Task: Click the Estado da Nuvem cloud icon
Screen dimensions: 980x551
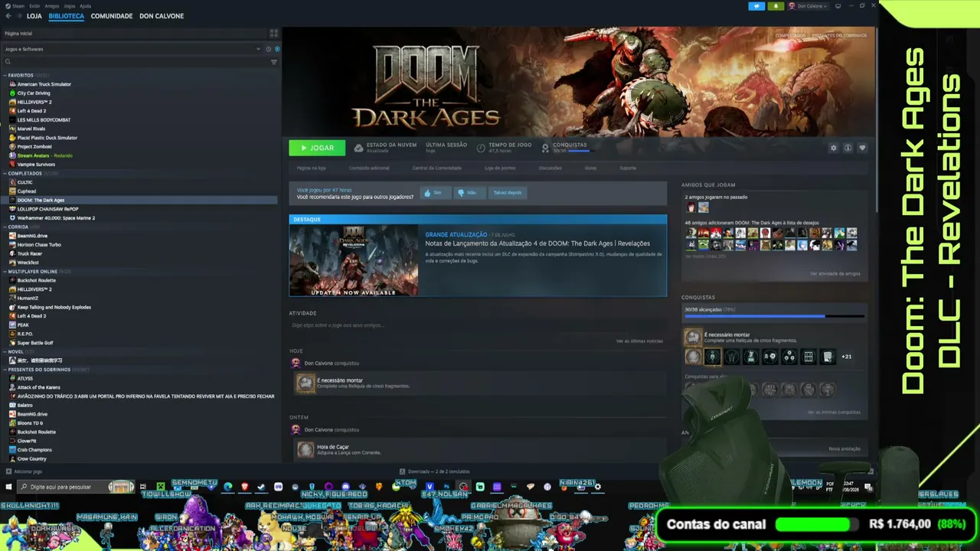Action: 358,148
